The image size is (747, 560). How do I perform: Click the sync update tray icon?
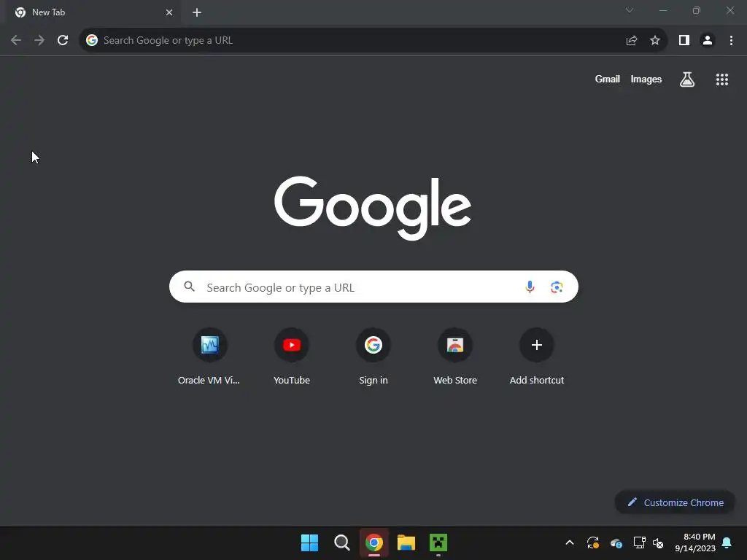592,542
